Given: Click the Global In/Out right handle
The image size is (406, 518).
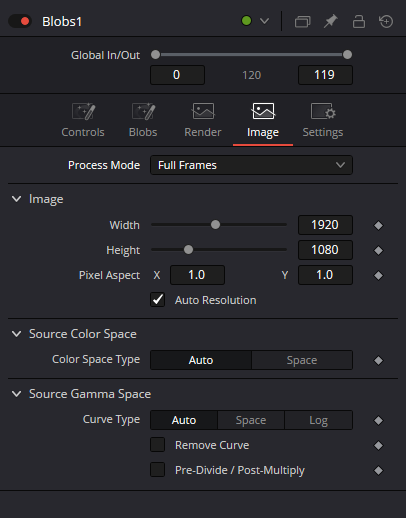Looking at the screenshot, I should (x=347, y=55).
